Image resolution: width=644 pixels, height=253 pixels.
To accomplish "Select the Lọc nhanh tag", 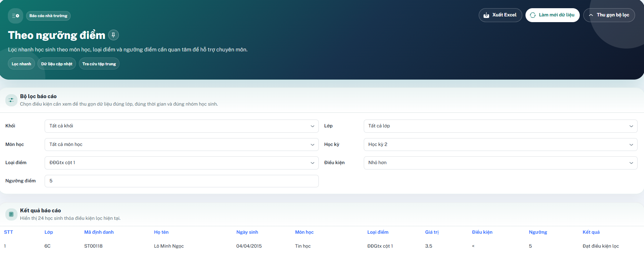I will (21, 64).
